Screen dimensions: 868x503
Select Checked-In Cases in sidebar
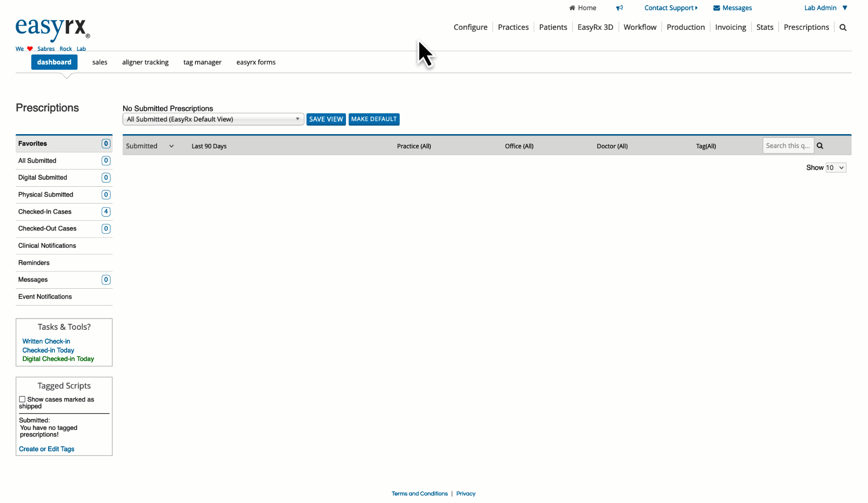click(x=64, y=211)
